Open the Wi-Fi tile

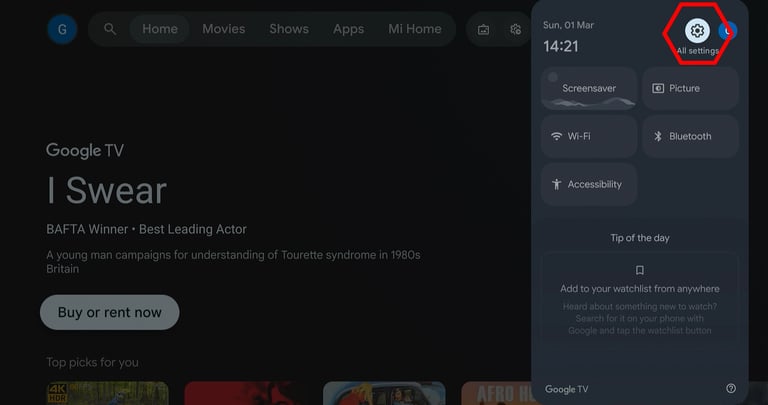[589, 136]
